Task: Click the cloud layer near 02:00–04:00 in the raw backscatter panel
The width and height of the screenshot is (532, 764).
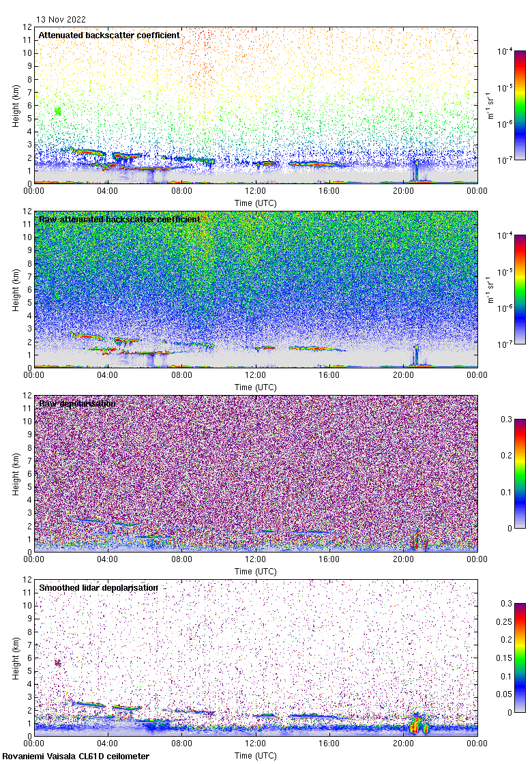Action: (86, 336)
